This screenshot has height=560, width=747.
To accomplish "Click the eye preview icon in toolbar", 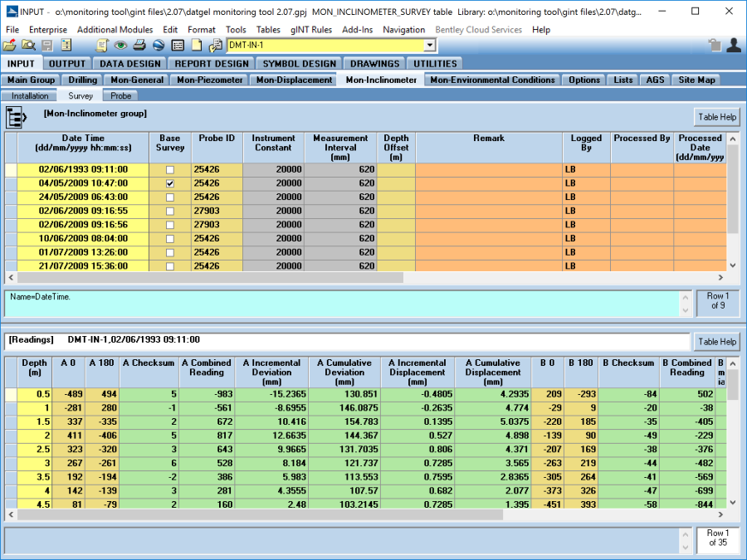I will [121, 46].
